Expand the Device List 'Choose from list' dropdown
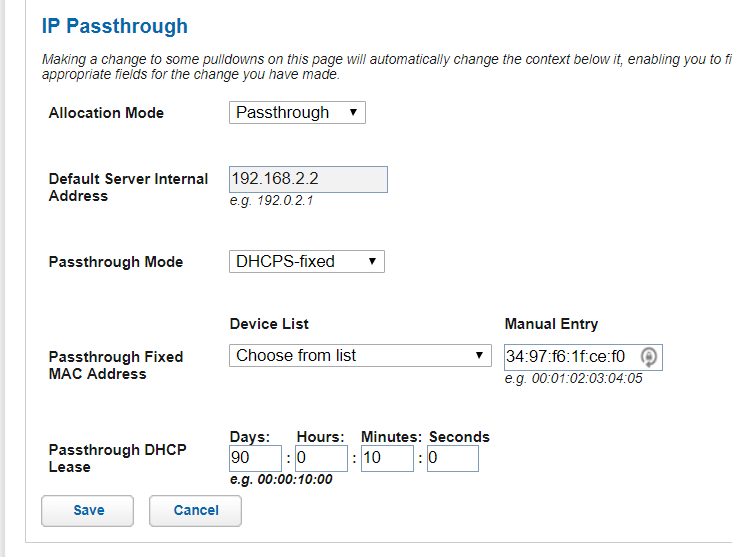The image size is (732, 557). coord(360,356)
